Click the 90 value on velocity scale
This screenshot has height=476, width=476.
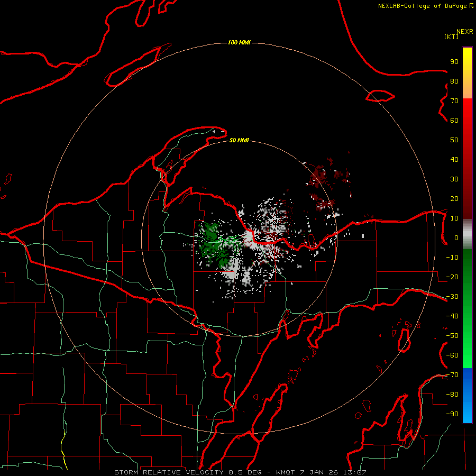454,62
